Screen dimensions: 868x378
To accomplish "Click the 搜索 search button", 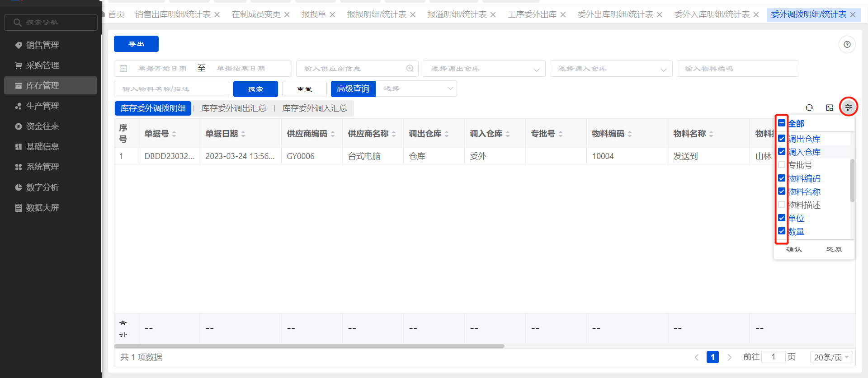I will pyautogui.click(x=255, y=89).
